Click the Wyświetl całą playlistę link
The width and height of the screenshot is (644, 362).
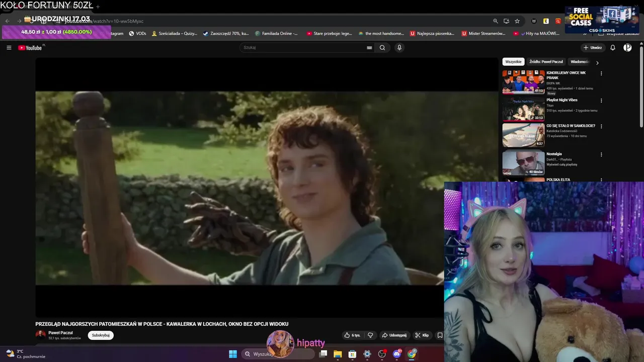coord(561,164)
